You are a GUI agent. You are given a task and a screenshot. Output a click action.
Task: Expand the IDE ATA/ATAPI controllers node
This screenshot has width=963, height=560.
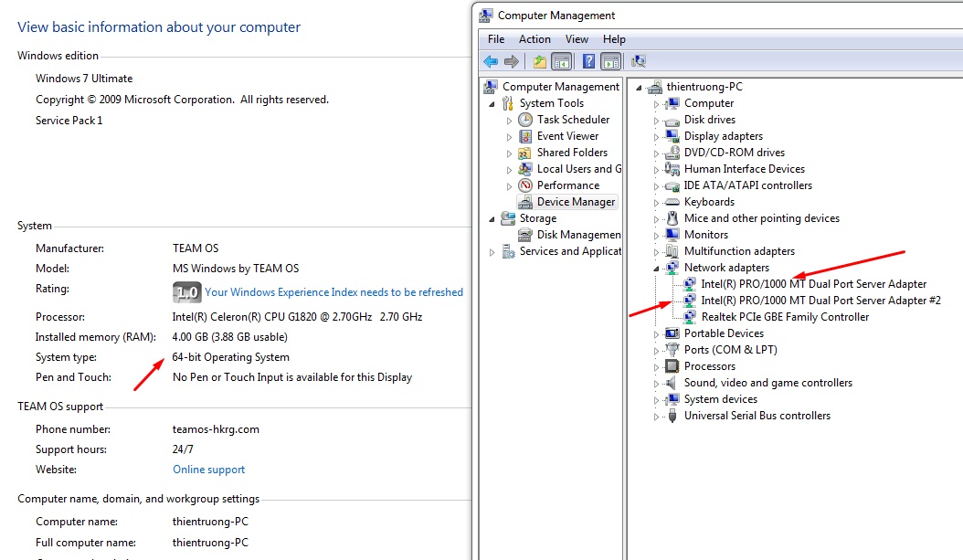(656, 186)
